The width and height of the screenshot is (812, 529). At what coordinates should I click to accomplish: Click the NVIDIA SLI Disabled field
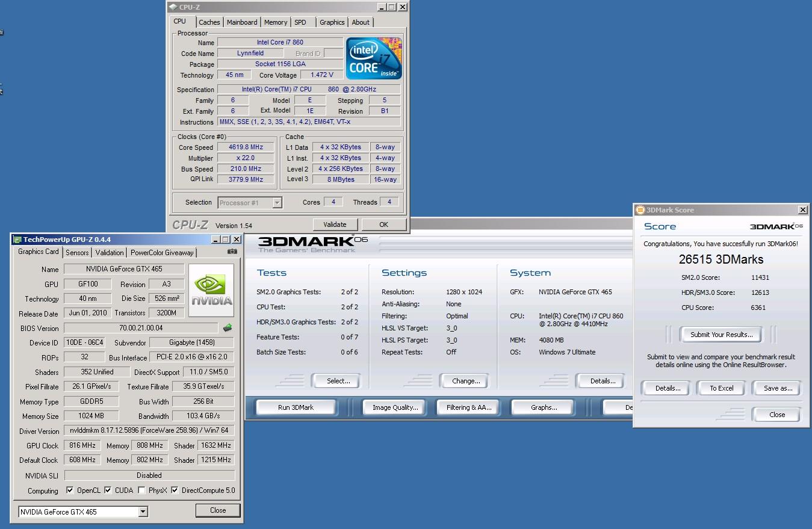click(149, 475)
